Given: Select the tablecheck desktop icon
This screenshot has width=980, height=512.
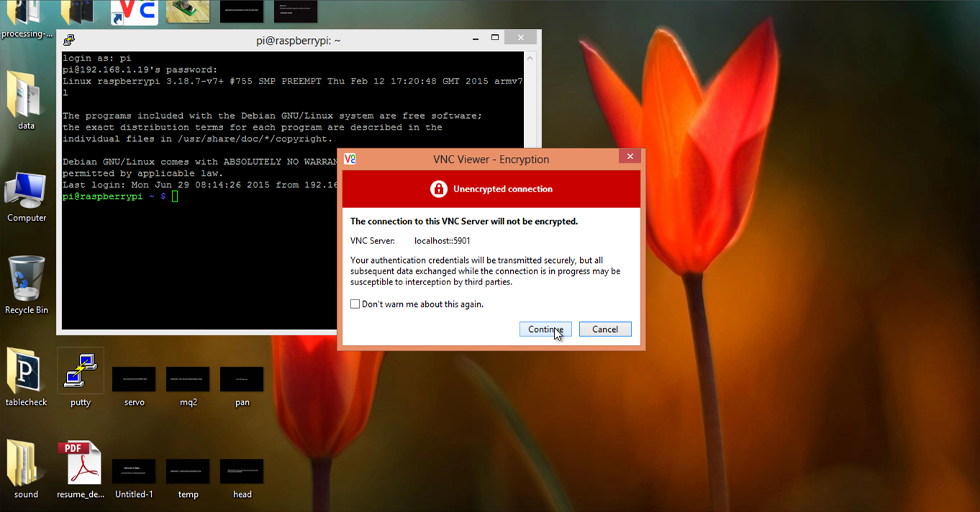Looking at the screenshot, I should point(26,377).
